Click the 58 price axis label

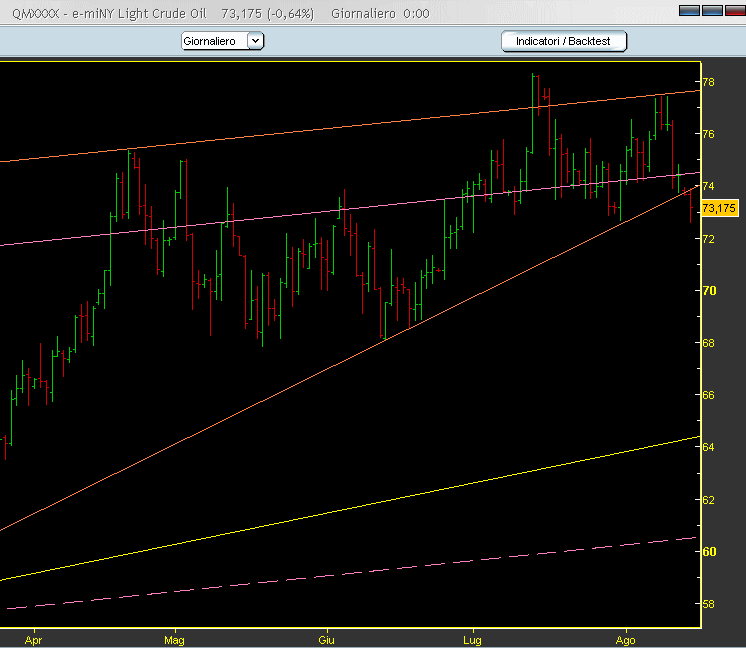click(708, 604)
